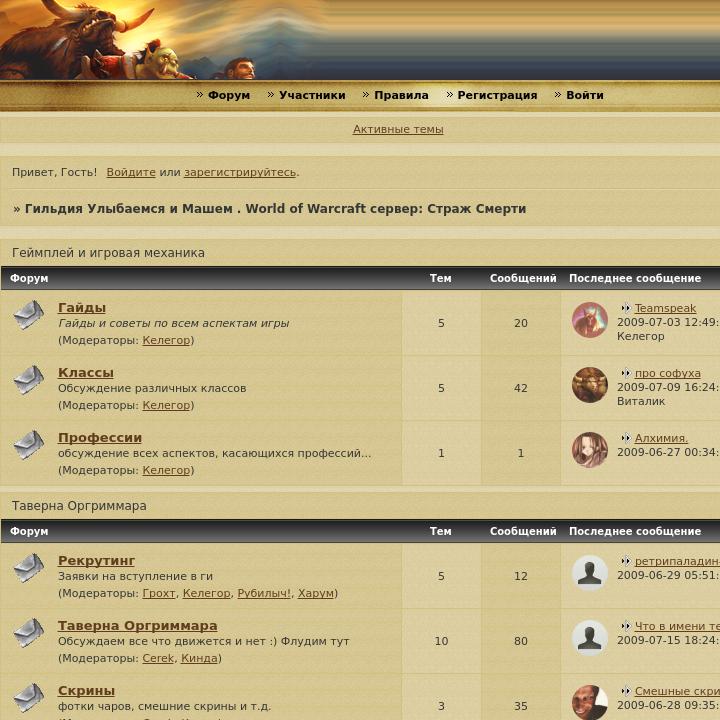Open the Форум navigation item
This screenshot has width=720, height=720.
[x=229, y=95]
